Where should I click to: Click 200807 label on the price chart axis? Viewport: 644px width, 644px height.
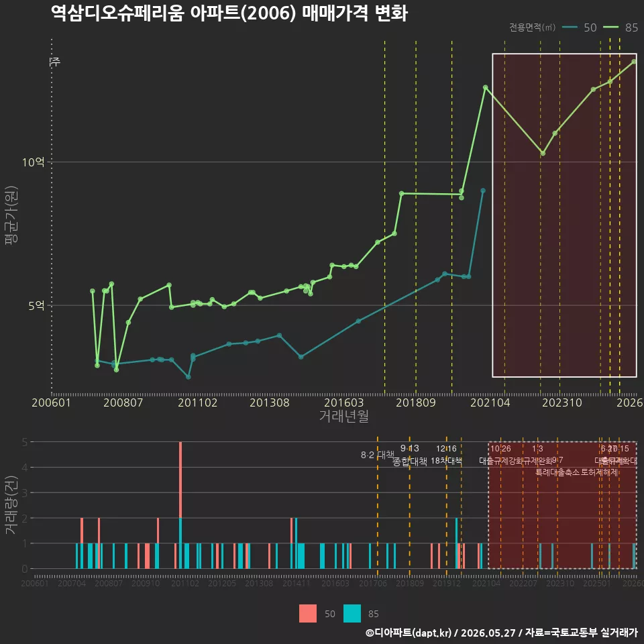(123, 402)
